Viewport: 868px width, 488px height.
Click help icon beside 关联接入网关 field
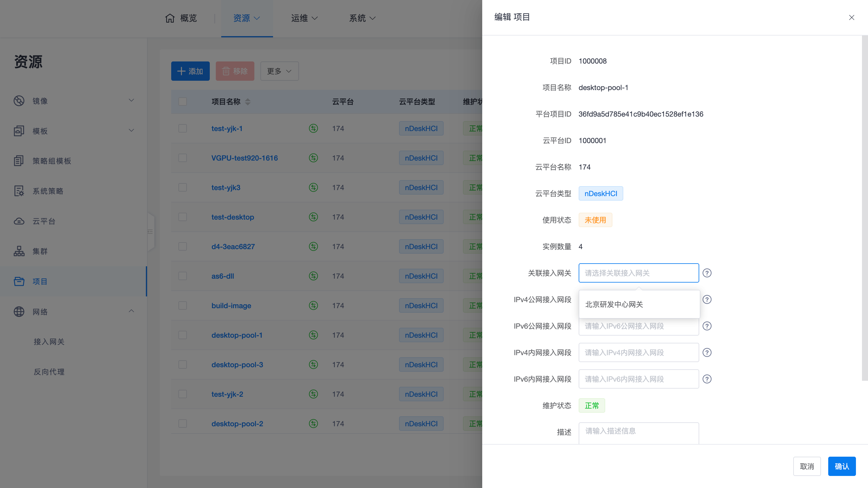707,273
